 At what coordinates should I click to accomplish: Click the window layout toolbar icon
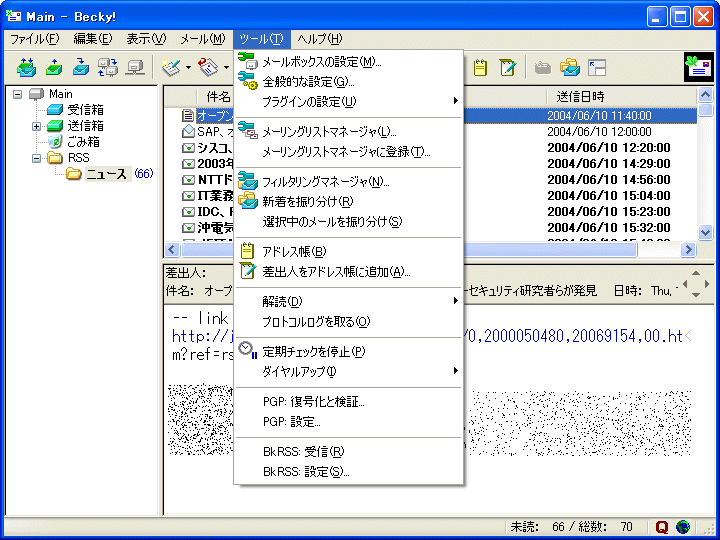pos(597,68)
